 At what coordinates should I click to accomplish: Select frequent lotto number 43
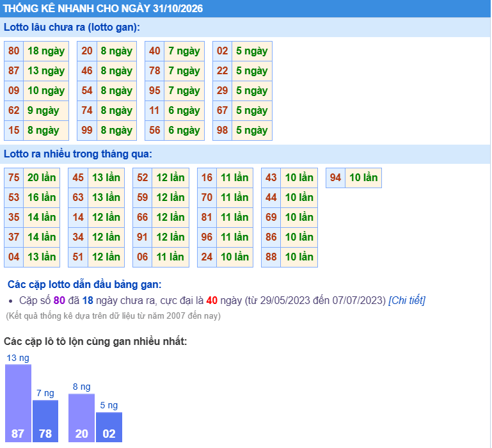271,178
